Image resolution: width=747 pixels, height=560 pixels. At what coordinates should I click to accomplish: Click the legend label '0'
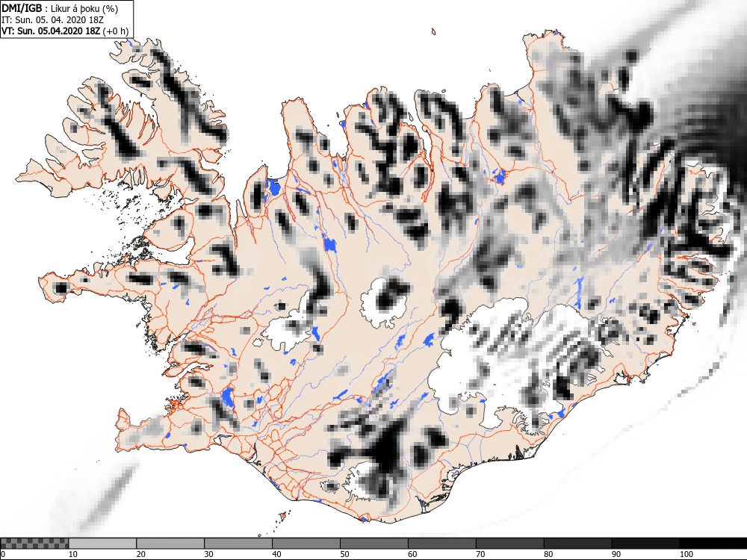click(3, 554)
